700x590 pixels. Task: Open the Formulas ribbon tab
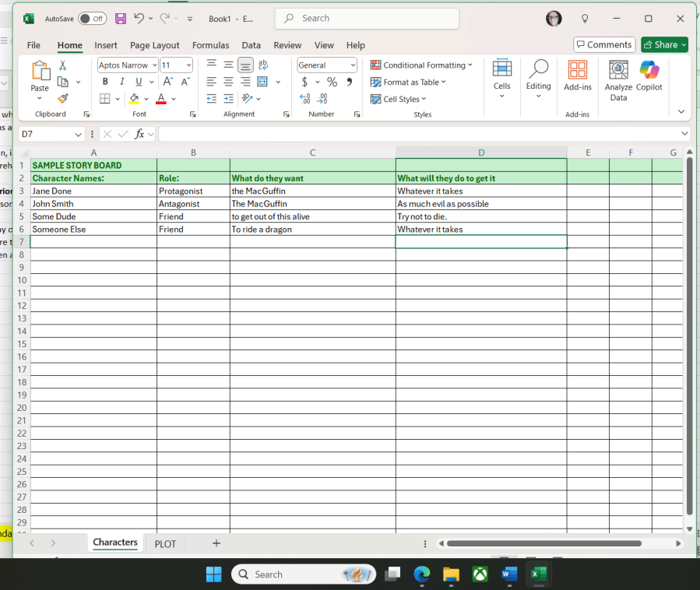coord(210,45)
